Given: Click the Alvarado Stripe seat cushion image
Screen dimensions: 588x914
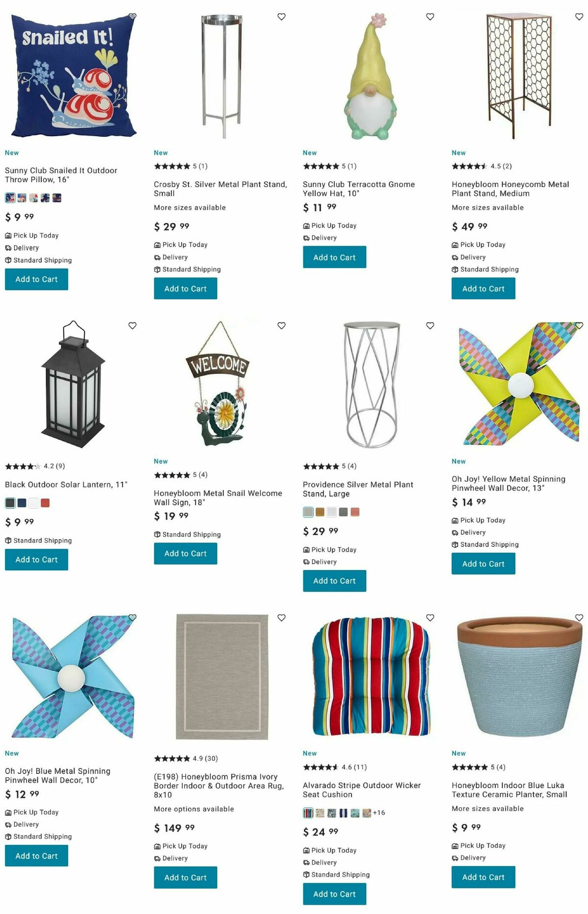Looking at the screenshot, I should [371, 676].
